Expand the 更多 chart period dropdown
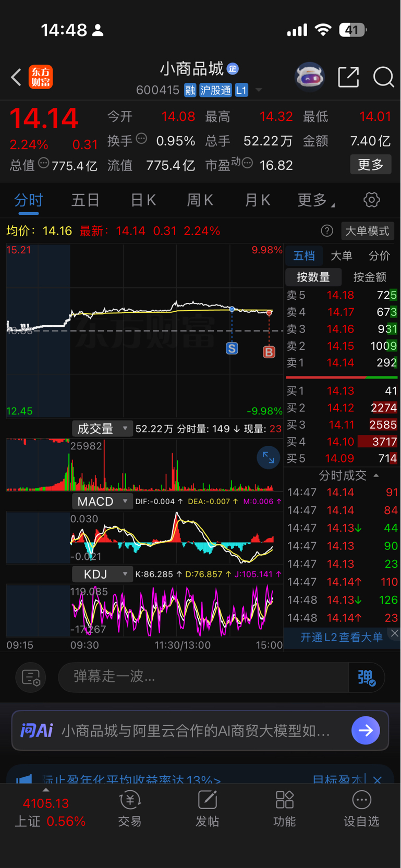This screenshot has width=401, height=868. [316, 200]
